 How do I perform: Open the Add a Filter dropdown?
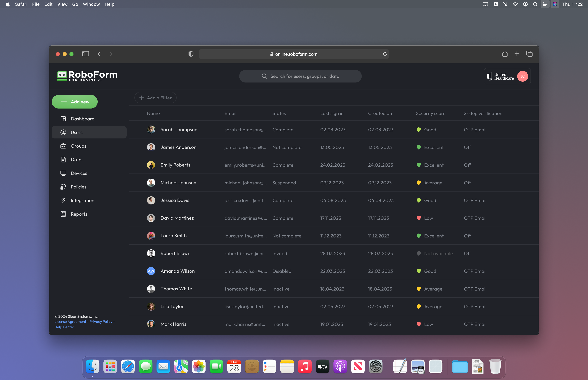155,98
